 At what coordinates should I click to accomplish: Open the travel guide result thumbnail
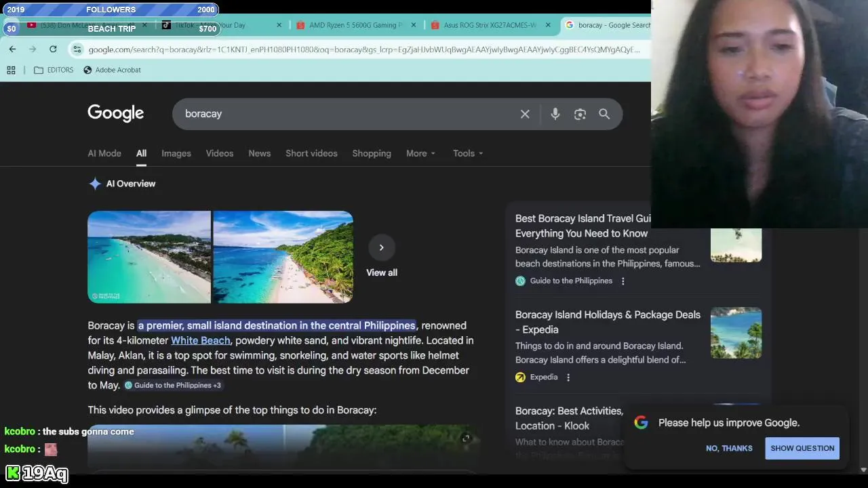pyautogui.click(x=736, y=245)
